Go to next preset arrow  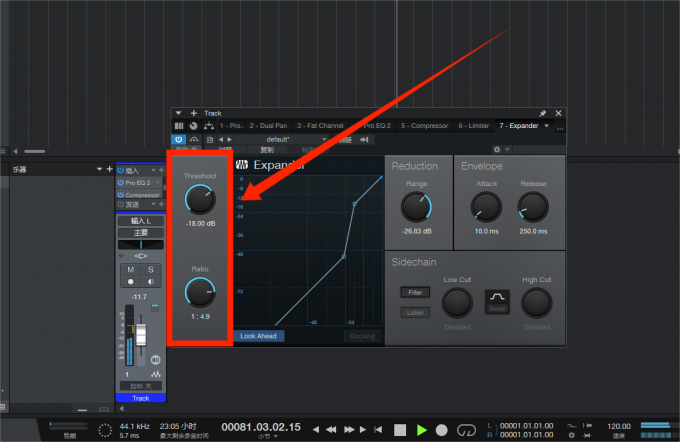point(229,140)
